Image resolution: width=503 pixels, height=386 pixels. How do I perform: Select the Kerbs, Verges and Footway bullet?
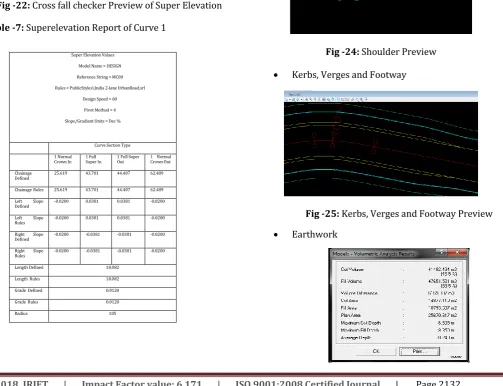pos(349,75)
